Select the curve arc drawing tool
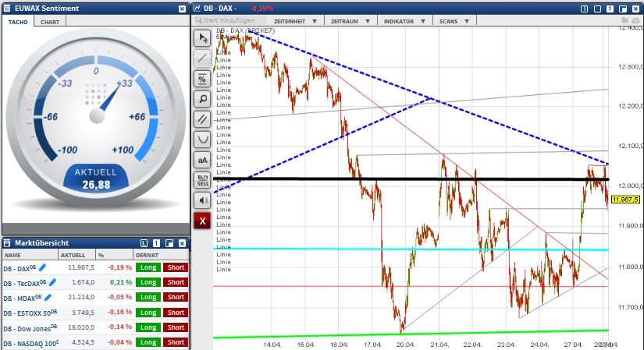This screenshot has width=644, height=350. coord(202,140)
